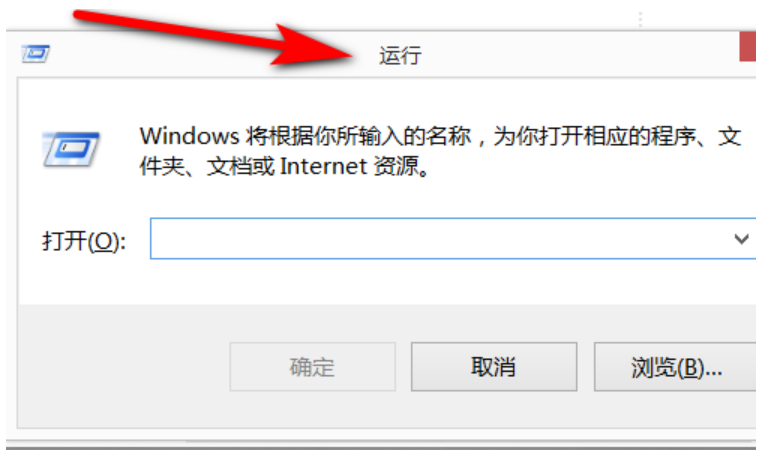
Task: Click the 确定 button
Action: (313, 367)
